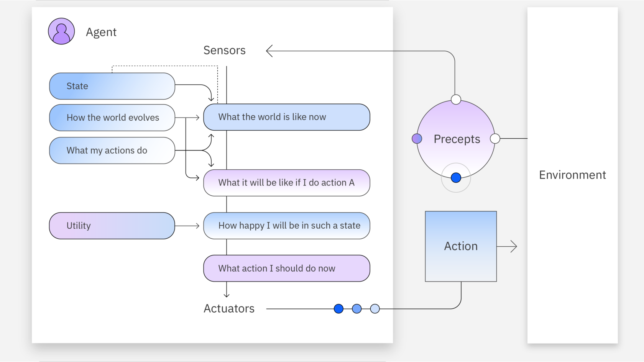The width and height of the screenshot is (644, 362).
Task: Click the white node right of Precepts
Action: click(495, 139)
